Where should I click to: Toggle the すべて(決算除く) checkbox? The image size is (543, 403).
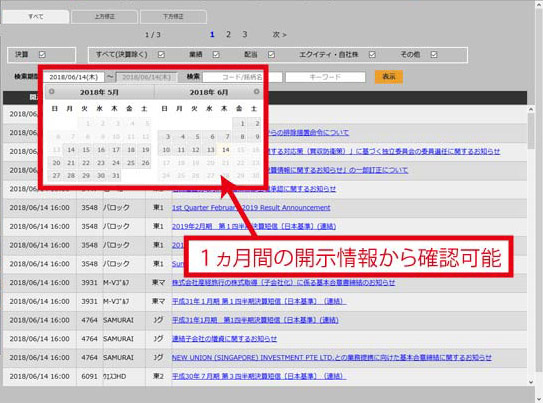(x=161, y=55)
